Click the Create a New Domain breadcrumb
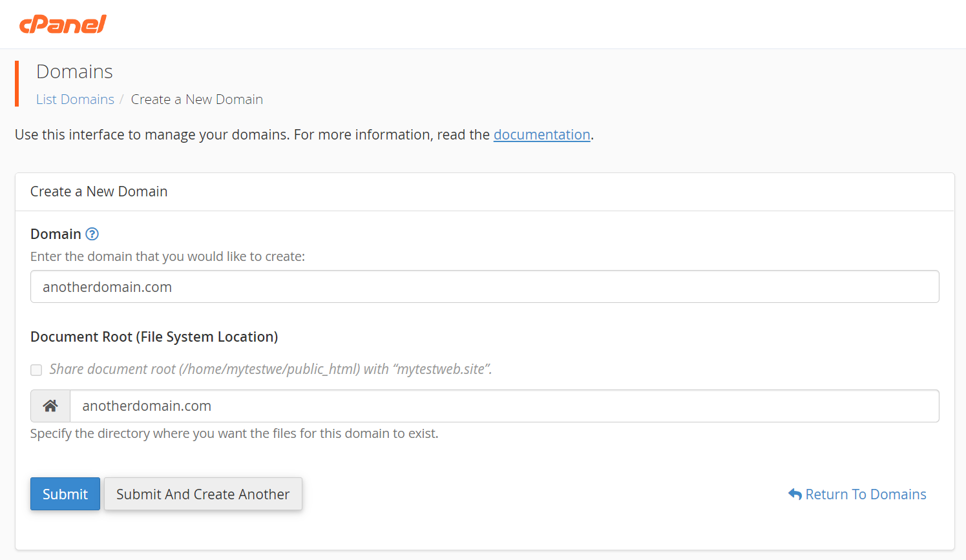The image size is (966, 560). pos(197,99)
